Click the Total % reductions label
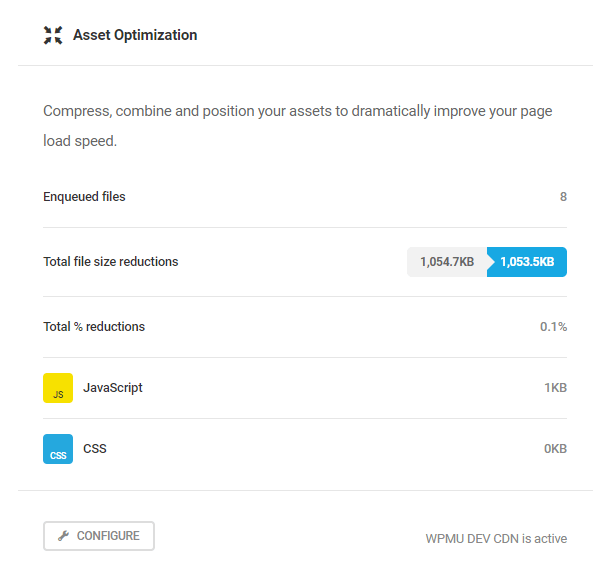 click(x=94, y=326)
